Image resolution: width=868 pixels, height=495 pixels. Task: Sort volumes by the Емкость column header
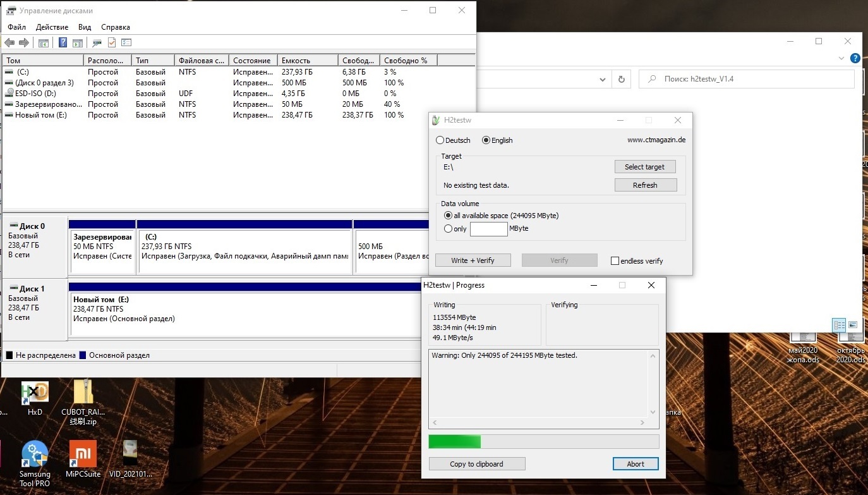307,61
